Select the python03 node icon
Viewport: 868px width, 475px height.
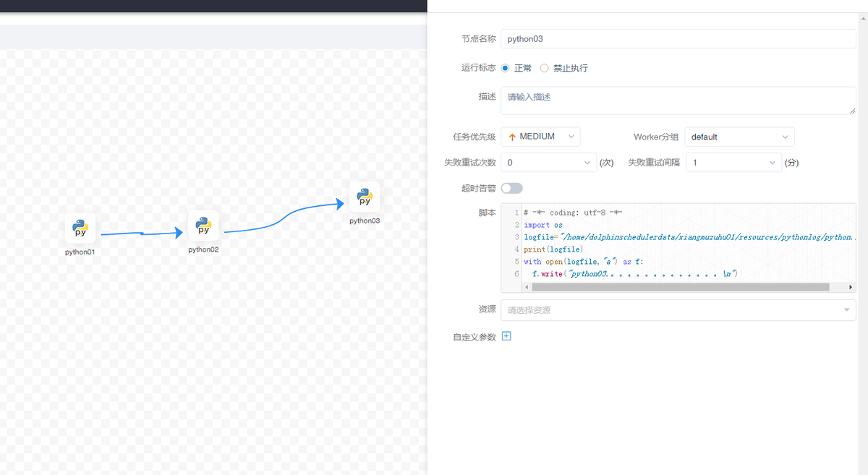365,197
